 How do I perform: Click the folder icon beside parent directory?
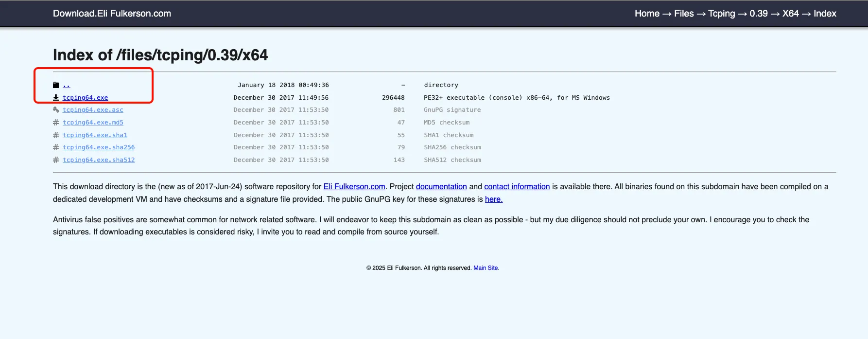point(56,85)
